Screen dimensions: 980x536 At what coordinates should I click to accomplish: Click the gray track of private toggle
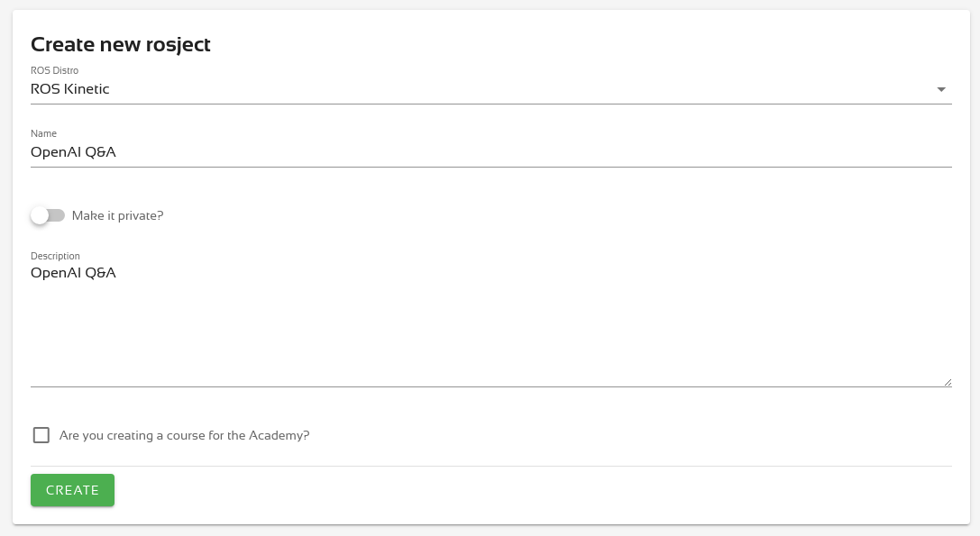(57, 215)
